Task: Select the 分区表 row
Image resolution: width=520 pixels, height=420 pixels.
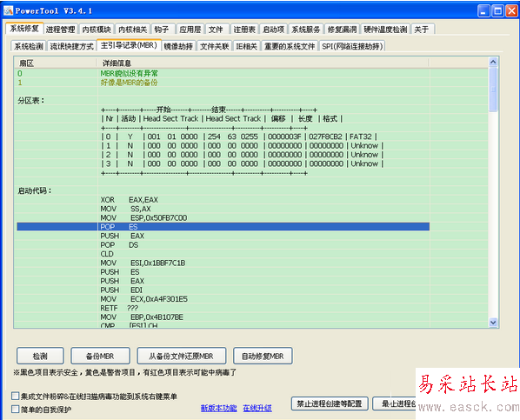Action: (x=223, y=101)
